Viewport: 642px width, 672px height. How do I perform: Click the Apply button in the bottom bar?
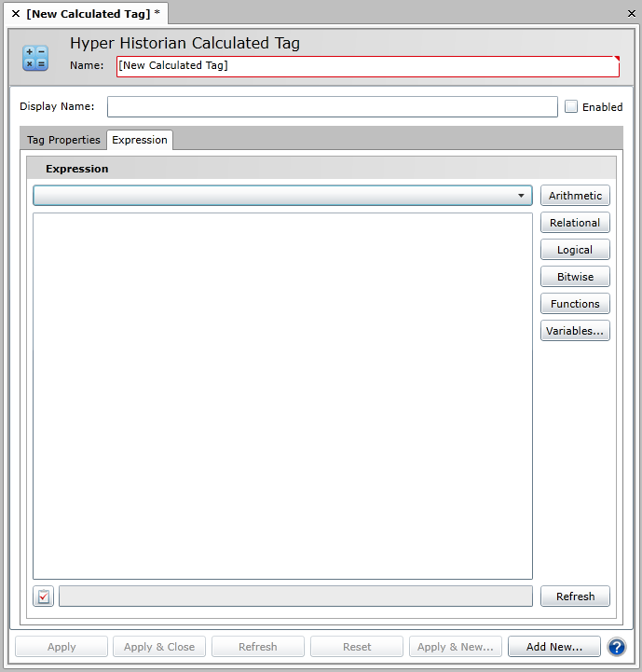61,647
